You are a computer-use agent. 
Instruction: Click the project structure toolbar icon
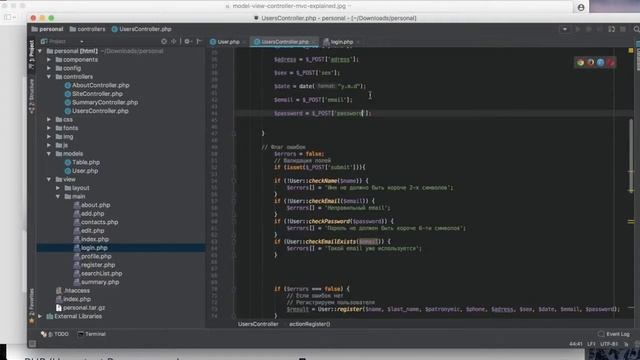[623, 29]
